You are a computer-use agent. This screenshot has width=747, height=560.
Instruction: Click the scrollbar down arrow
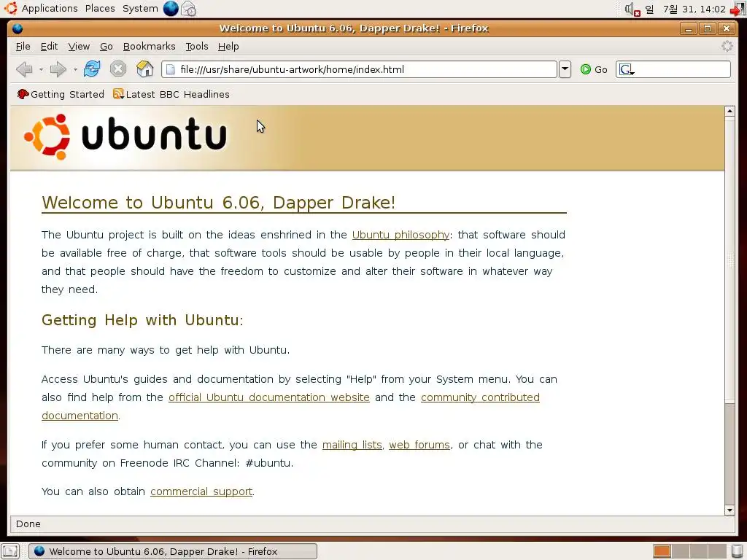(729, 510)
